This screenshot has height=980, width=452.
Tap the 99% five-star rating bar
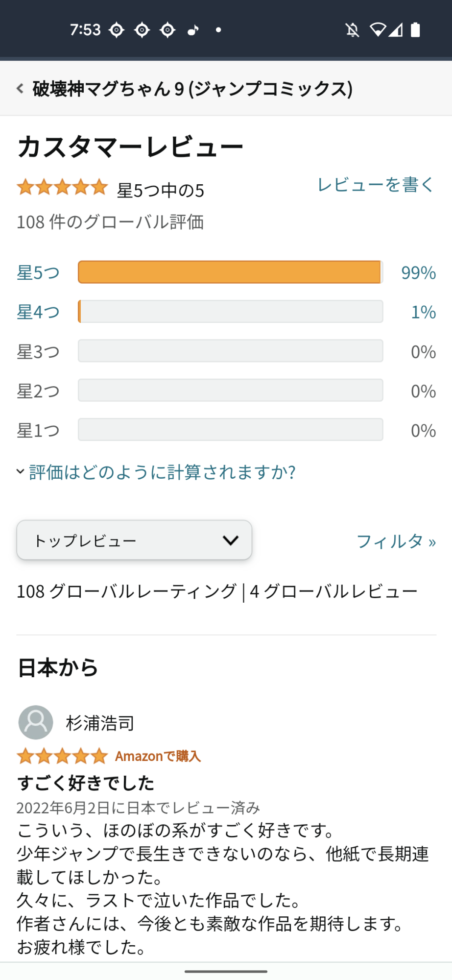231,272
